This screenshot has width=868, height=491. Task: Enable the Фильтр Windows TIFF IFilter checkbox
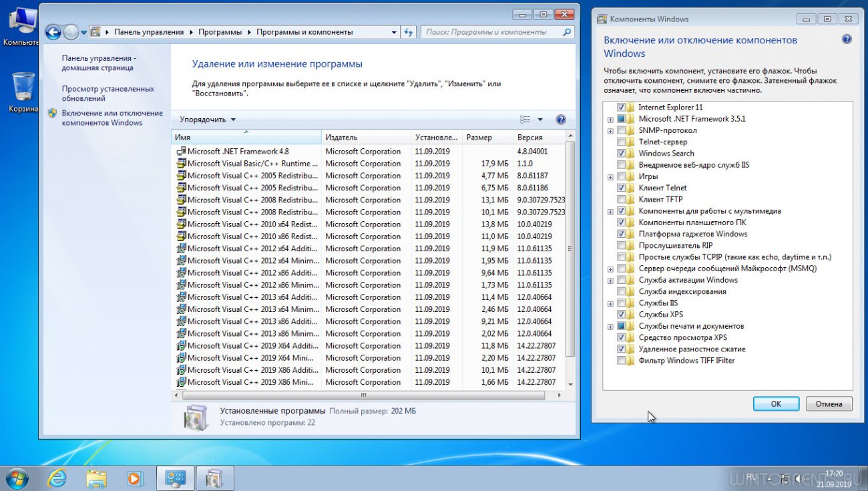tap(622, 361)
